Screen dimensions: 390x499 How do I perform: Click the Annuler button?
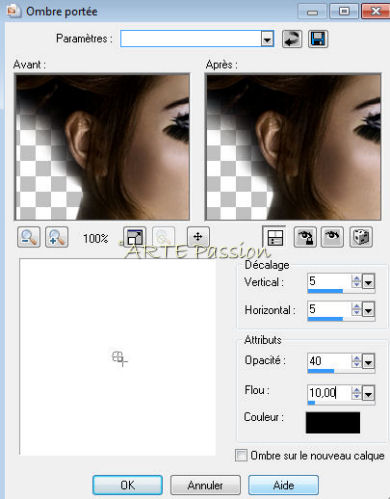point(205,485)
